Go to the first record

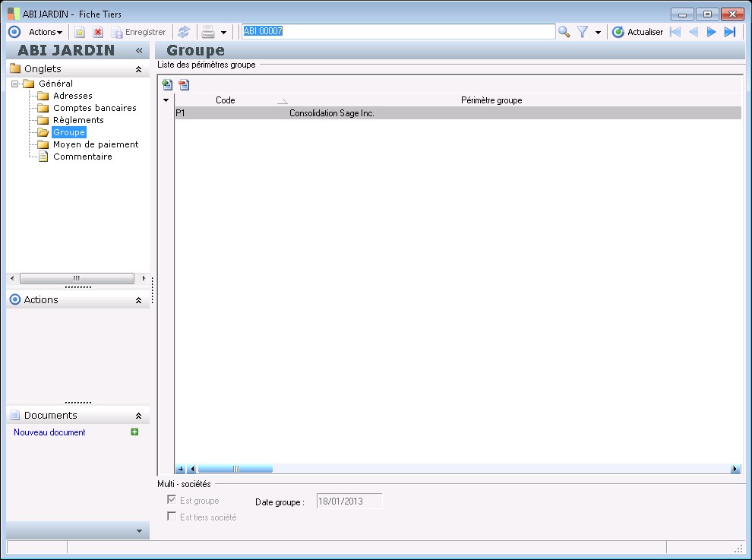click(675, 32)
